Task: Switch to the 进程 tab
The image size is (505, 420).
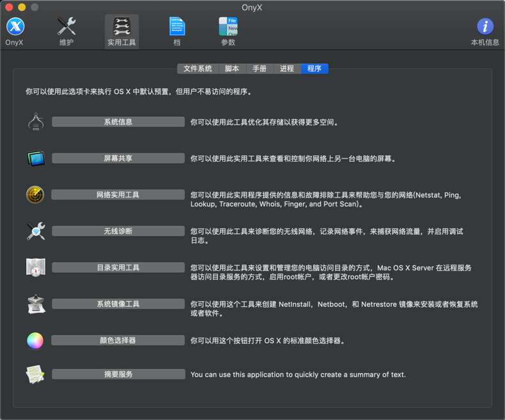Action: 287,68
